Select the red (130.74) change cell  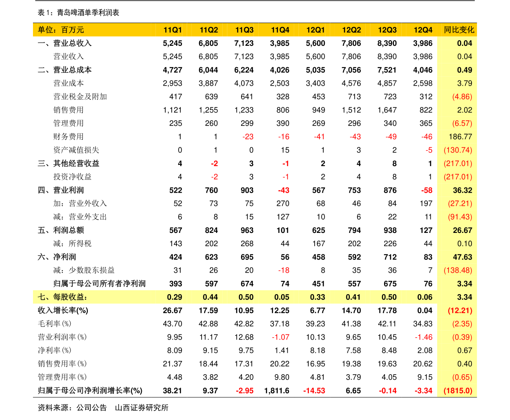[458, 150]
